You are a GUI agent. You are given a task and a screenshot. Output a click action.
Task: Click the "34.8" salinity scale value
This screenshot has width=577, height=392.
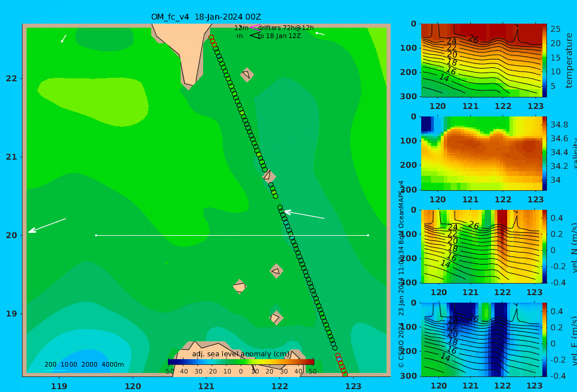tap(559, 125)
